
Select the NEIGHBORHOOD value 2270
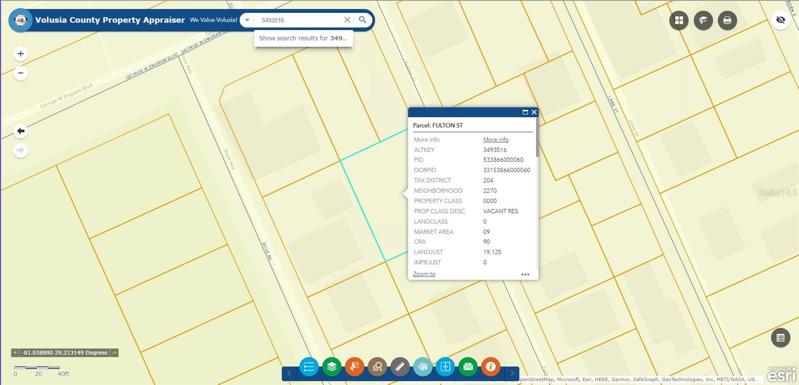[490, 190]
